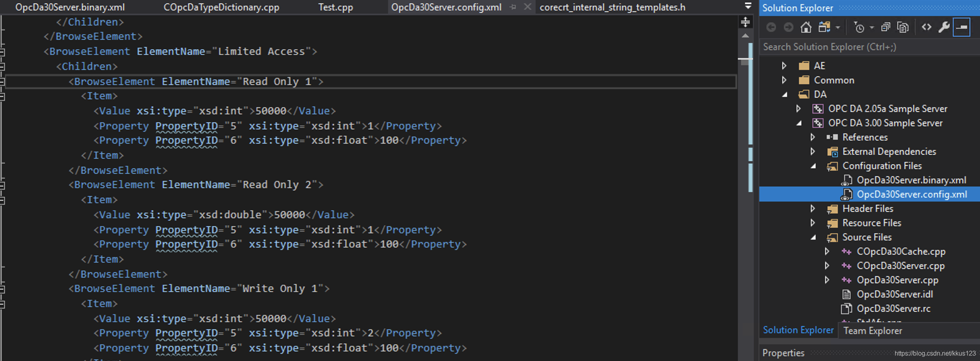This screenshot has width=980, height=361.
Task: Collapse the Source Files folder
Action: coord(813,237)
